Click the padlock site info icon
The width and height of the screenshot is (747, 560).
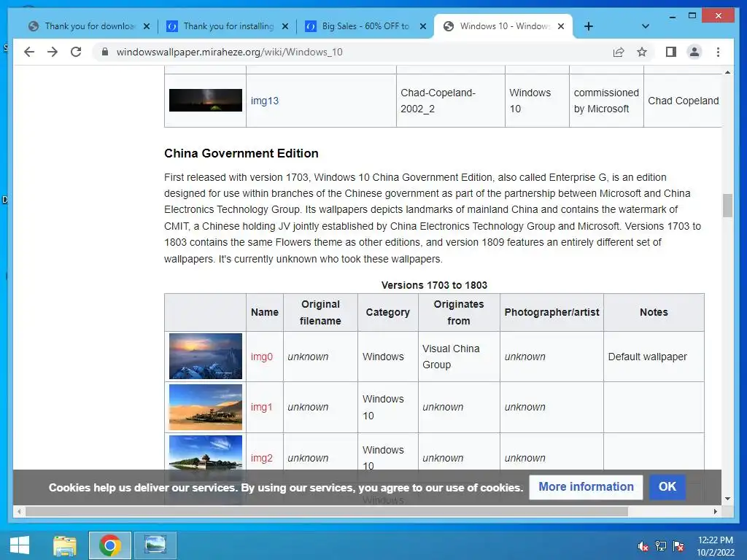[x=105, y=52]
